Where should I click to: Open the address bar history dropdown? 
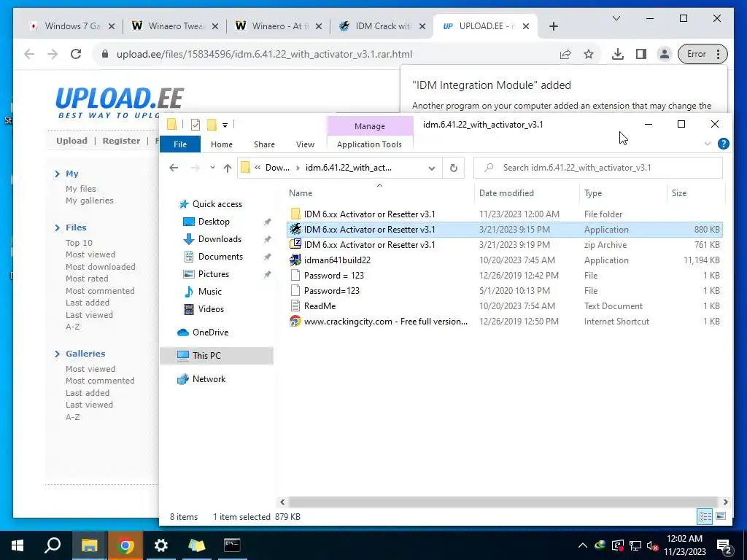(x=432, y=168)
